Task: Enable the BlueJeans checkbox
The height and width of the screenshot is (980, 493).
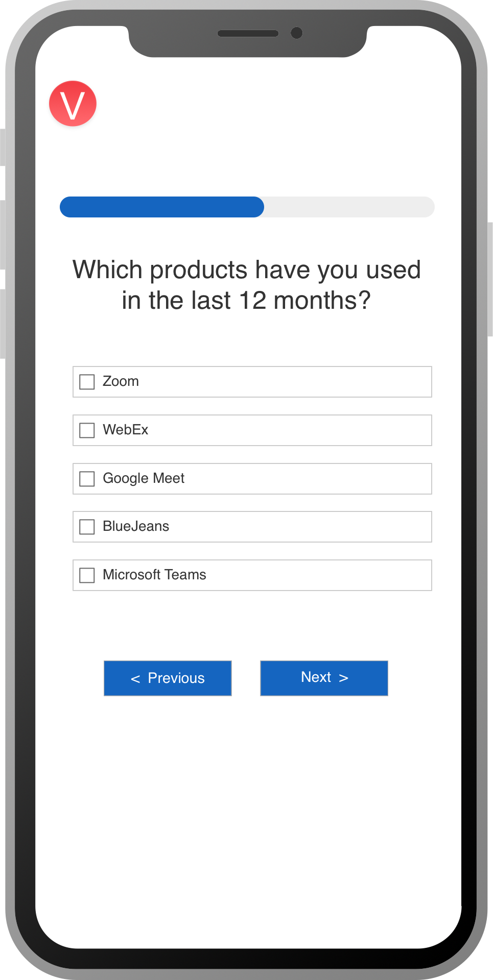Action: pos(87,527)
